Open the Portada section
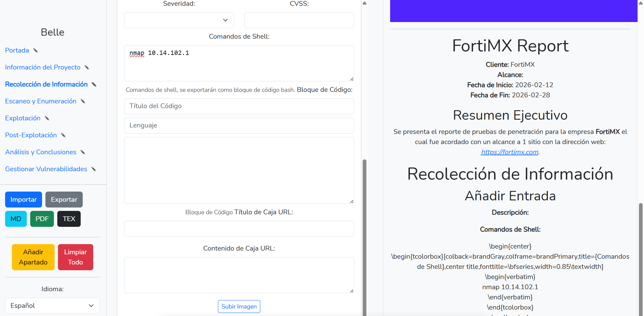Screen dimensions: 644x316 coord(17,50)
